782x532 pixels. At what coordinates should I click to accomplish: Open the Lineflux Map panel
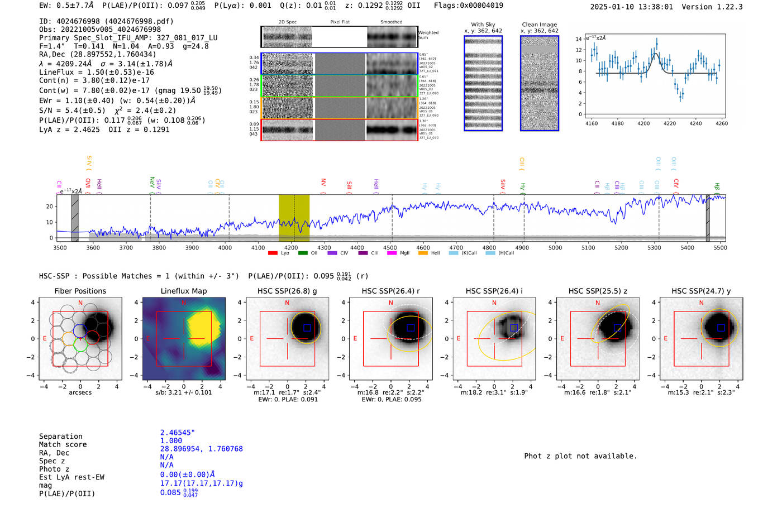click(184, 338)
